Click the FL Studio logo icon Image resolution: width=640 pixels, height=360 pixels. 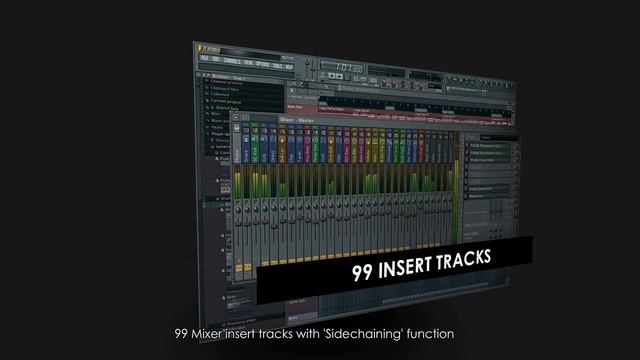tap(200, 48)
